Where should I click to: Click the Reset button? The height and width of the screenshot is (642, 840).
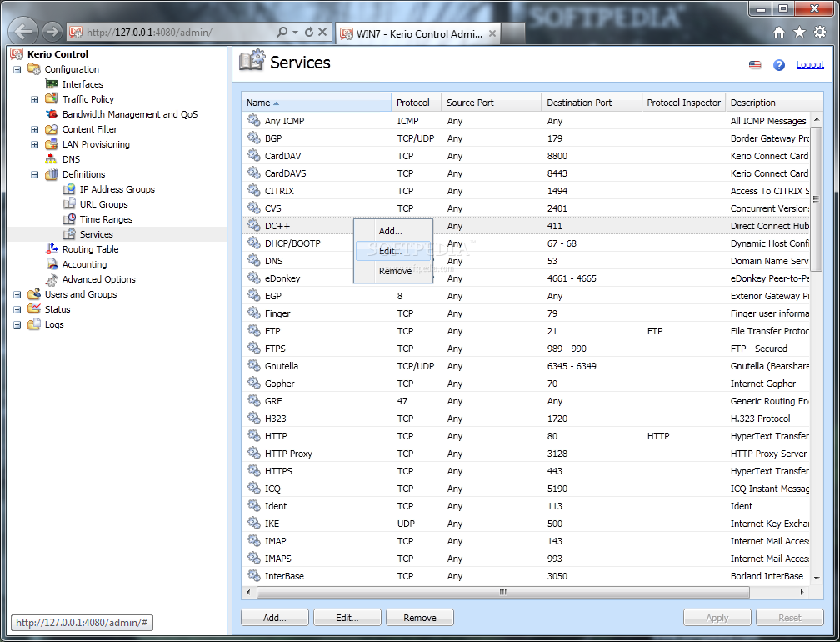(790, 617)
